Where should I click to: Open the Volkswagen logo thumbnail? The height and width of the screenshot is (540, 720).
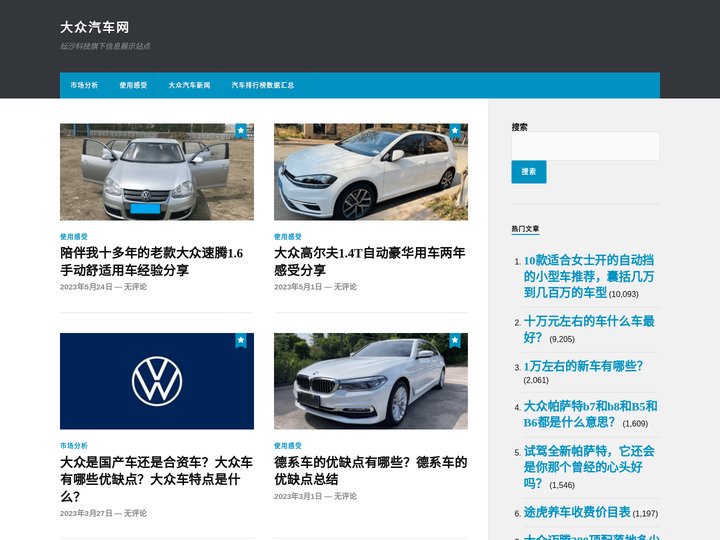click(x=157, y=381)
